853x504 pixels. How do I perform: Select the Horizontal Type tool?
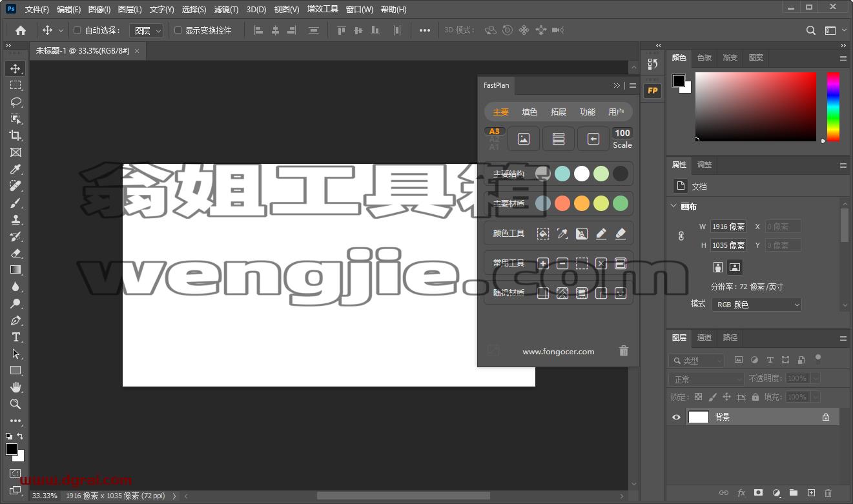(x=15, y=337)
